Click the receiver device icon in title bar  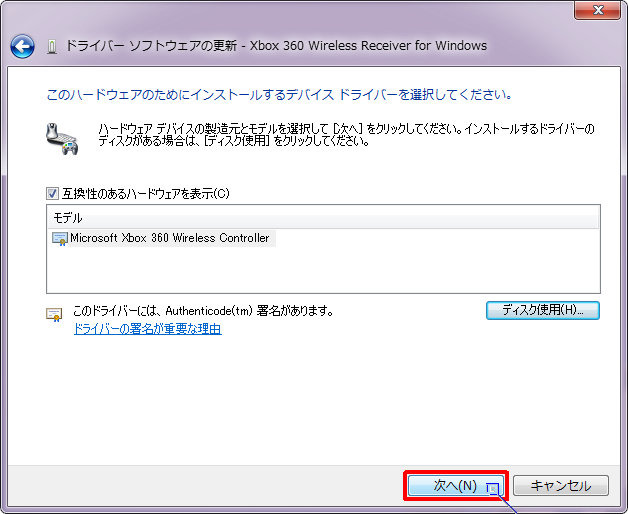[x=52, y=46]
